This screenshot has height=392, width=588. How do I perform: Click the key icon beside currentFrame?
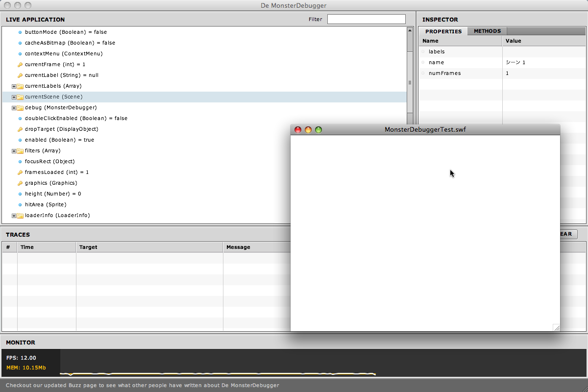point(20,65)
